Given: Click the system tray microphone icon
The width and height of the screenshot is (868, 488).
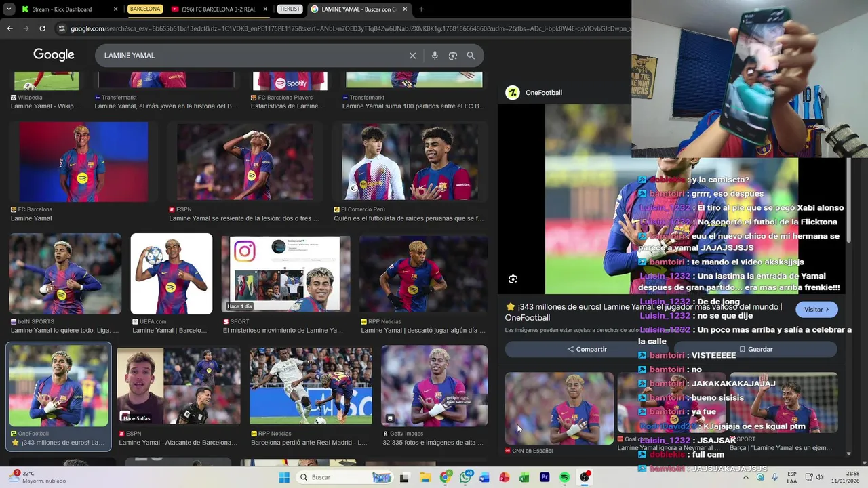Looking at the screenshot, I should click(775, 477).
